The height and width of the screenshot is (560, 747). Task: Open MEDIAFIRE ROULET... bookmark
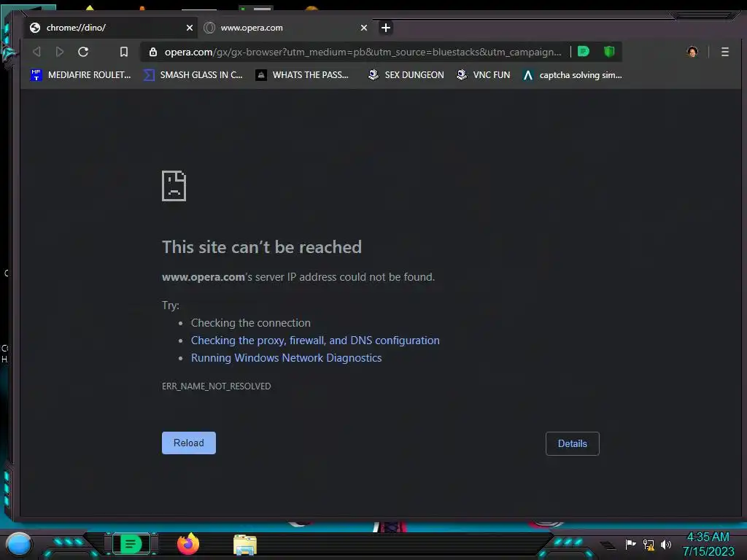(80, 75)
